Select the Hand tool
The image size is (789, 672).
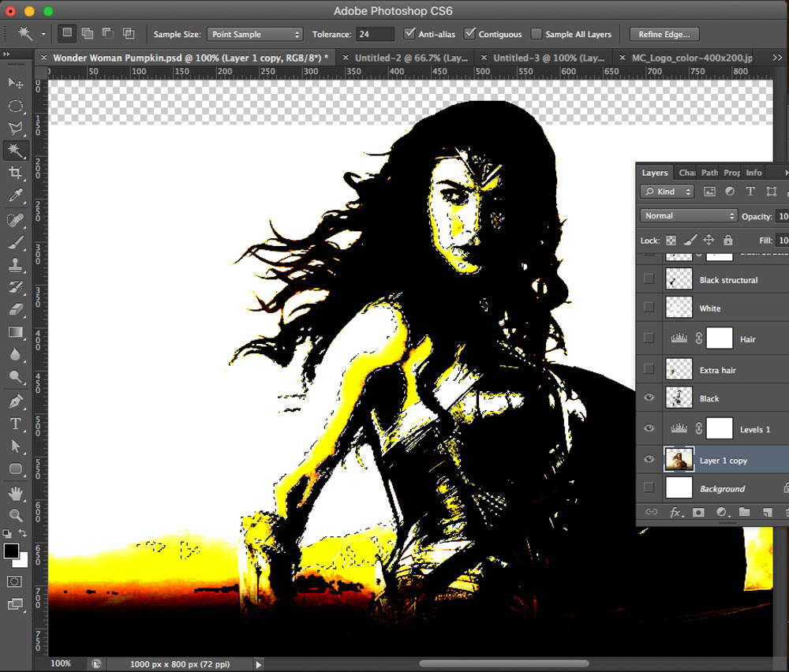15,494
